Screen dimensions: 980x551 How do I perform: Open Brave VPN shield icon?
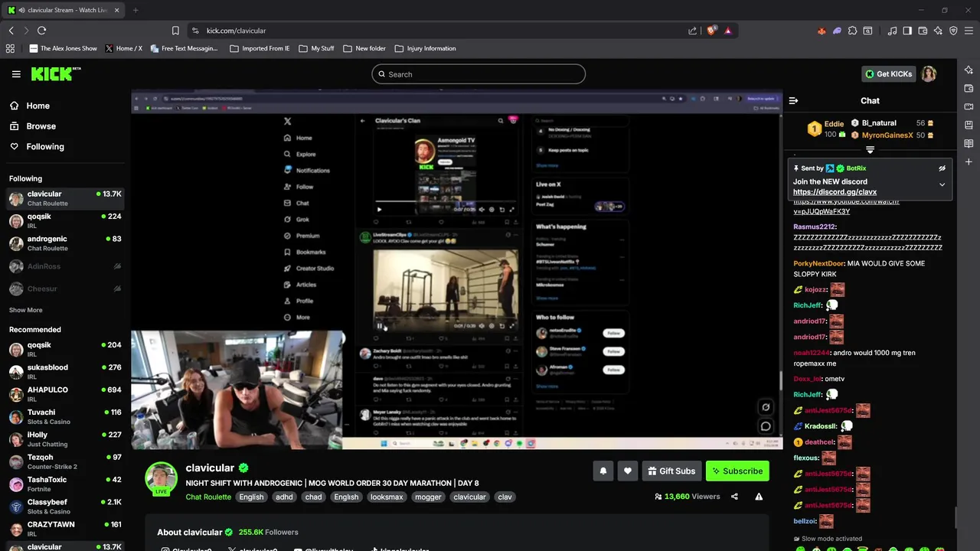(953, 31)
